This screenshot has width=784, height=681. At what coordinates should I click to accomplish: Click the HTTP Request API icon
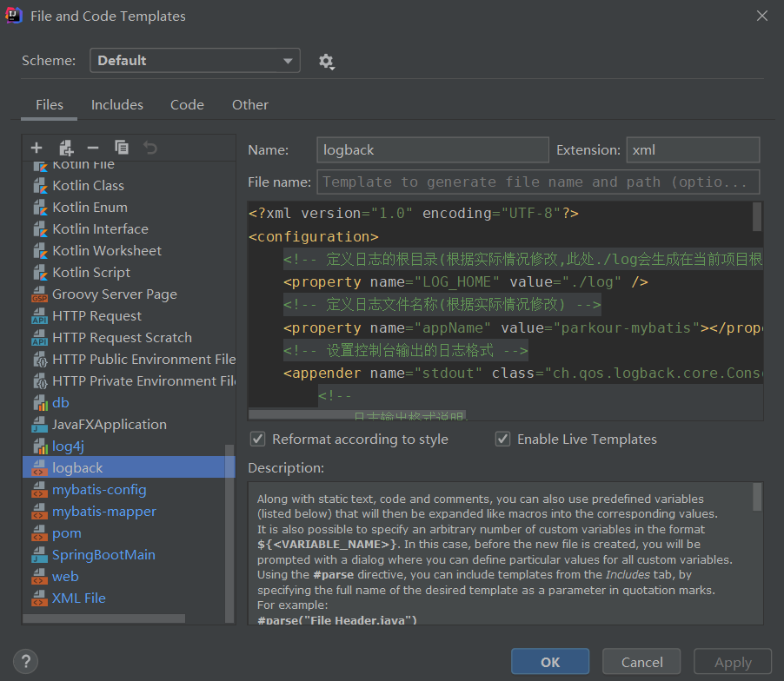tap(39, 316)
